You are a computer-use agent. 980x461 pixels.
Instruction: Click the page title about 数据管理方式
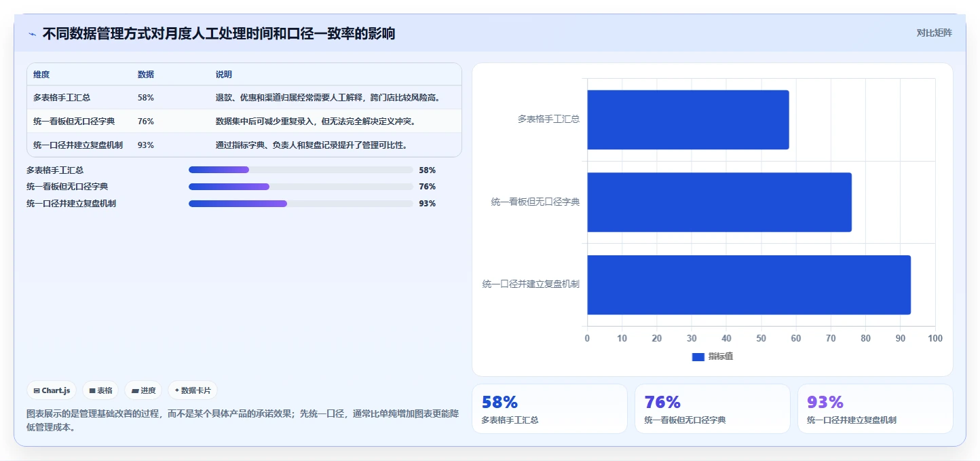(x=219, y=34)
